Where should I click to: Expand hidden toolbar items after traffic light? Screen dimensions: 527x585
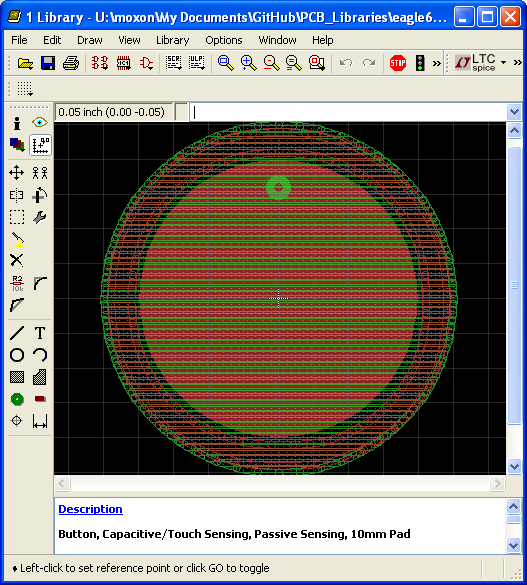point(436,63)
